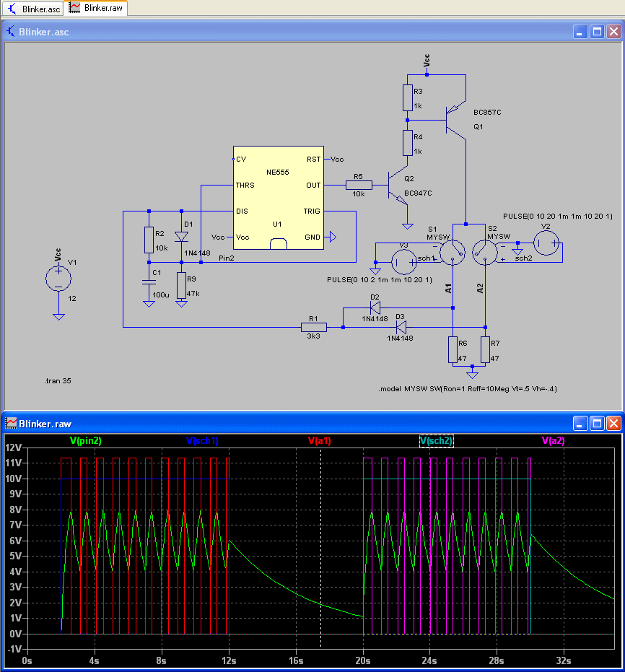Image resolution: width=625 pixels, height=672 pixels.
Task: Select resistor R5 symbol
Action: point(359,185)
